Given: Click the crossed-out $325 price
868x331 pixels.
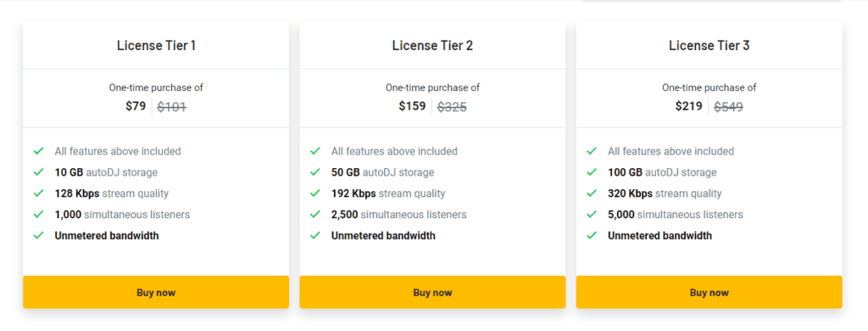Looking at the screenshot, I should click(x=452, y=107).
